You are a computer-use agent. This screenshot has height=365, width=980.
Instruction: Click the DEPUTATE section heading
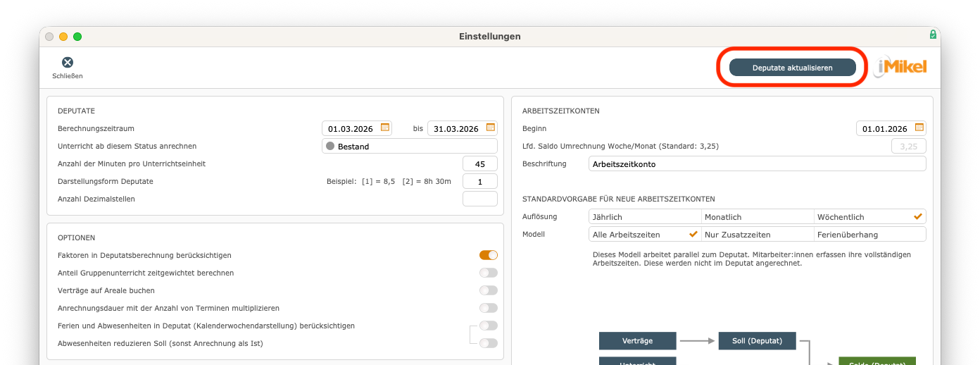[76, 111]
